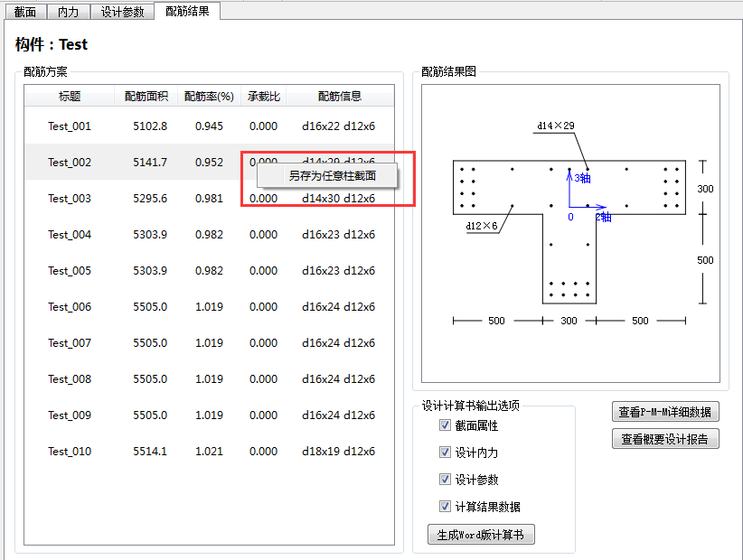743x560 pixels.
Task: Pick the Test_010 row
Action: click(x=70, y=452)
